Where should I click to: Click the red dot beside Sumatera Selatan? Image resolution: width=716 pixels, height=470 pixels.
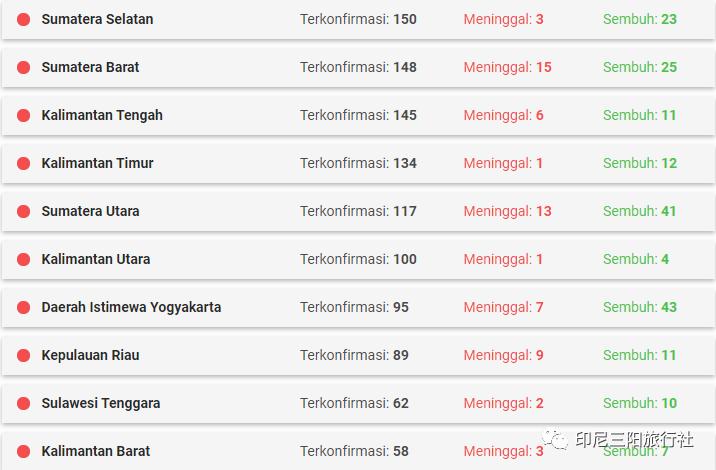pos(24,20)
